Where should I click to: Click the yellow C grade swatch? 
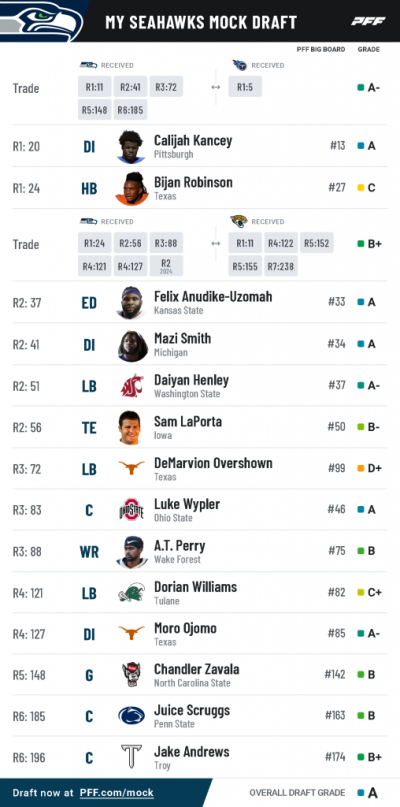pyautogui.click(x=361, y=188)
